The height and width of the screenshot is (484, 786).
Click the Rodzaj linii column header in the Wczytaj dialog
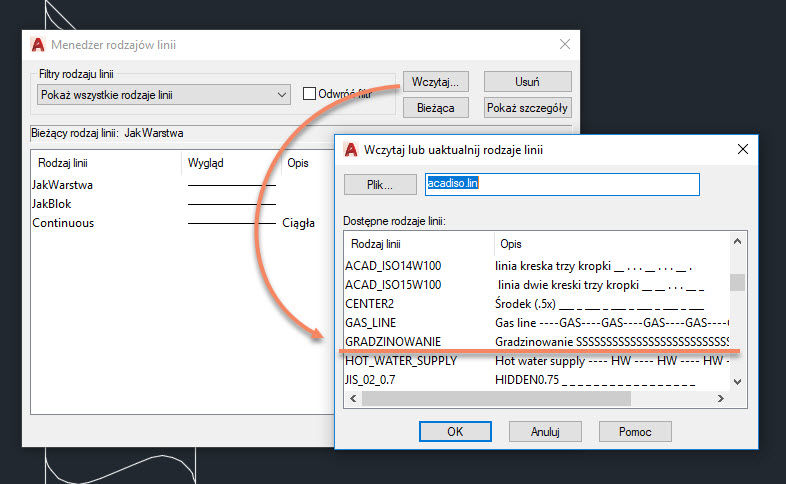(x=419, y=244)
